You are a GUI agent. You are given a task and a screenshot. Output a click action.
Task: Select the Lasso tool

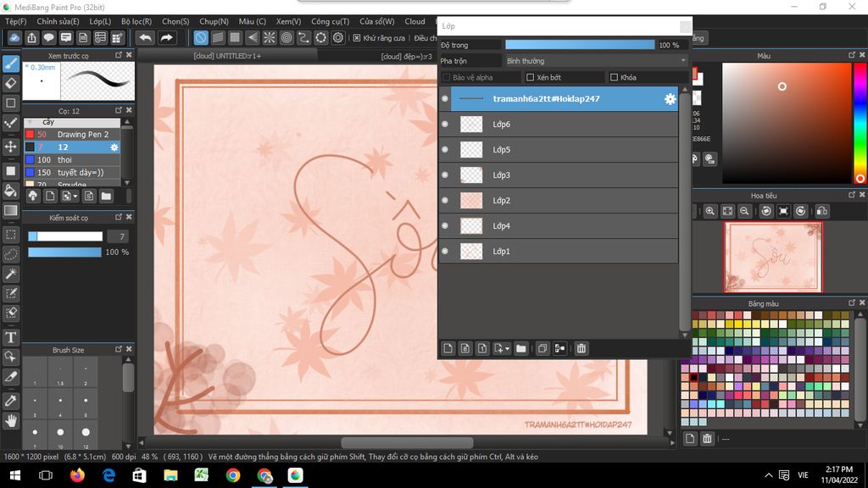(10, 254)
